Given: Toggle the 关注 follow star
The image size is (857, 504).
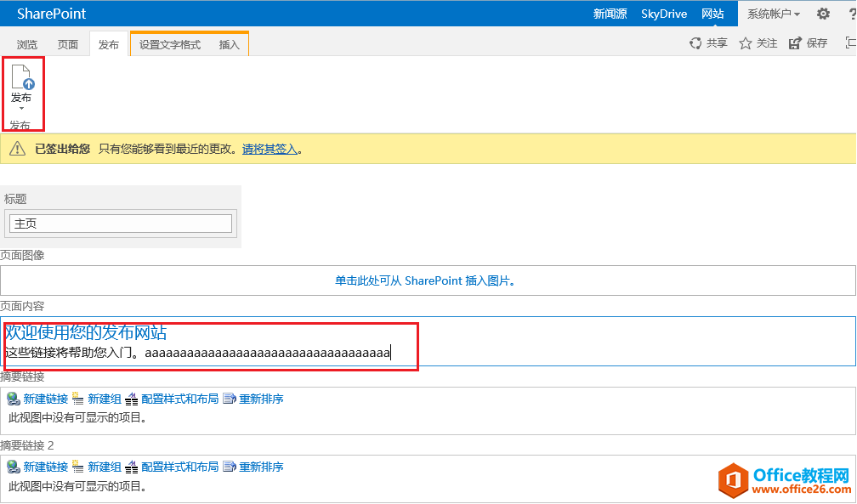Looking at the screenshot, I should click(x=744, y=42).
